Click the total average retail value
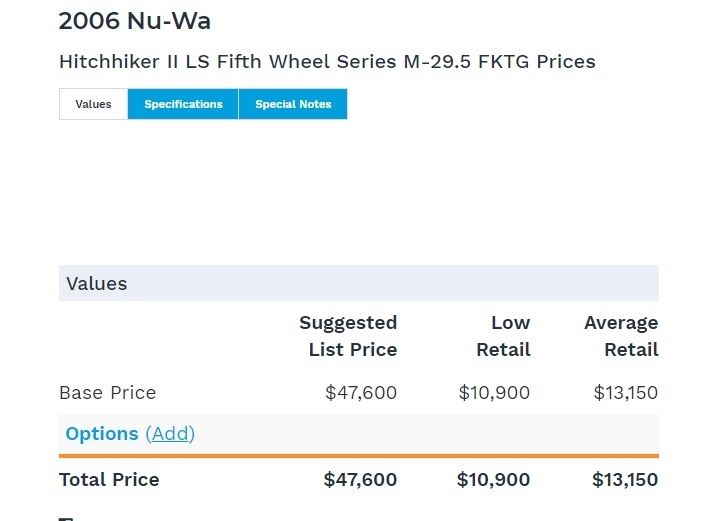 (x=625, y=480)
